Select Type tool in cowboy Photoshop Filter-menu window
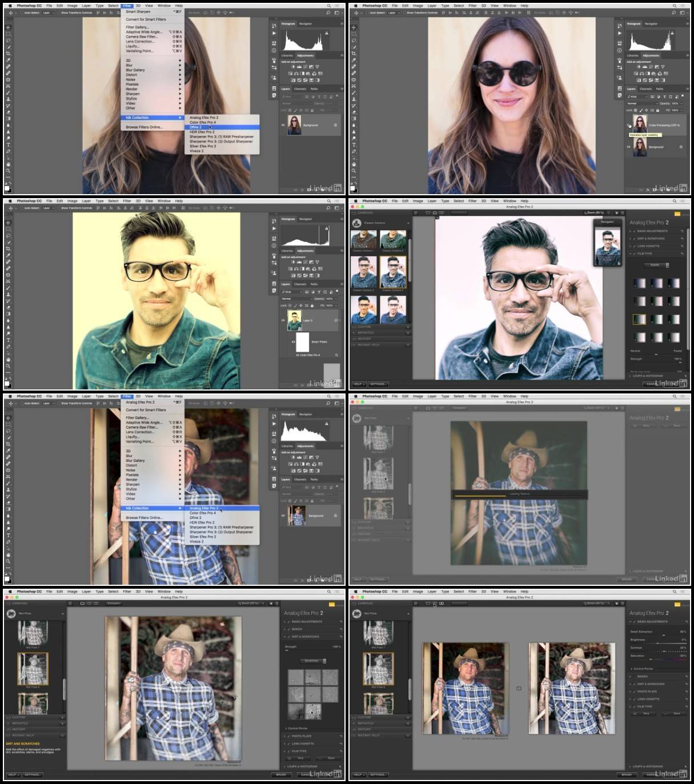The image size is (694, 784). pos(8,535)
